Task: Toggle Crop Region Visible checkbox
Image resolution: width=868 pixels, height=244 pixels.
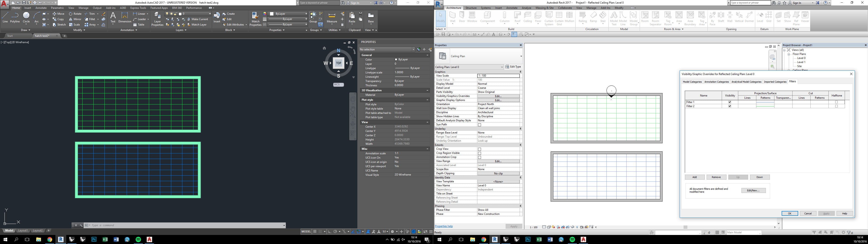Action: (479, 153)
